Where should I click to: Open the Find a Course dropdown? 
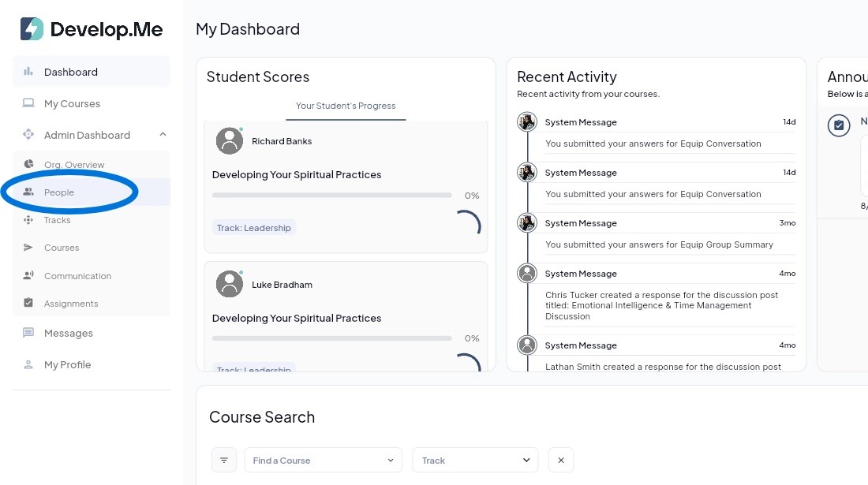pyautogui.click(x=323, y=460)
